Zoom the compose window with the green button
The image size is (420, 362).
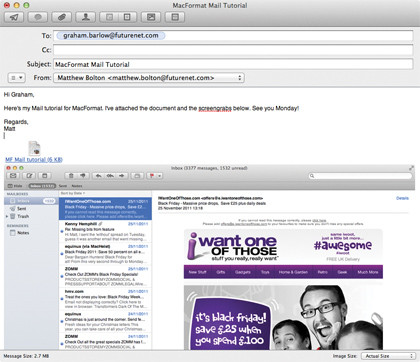click(x=26, y=5)
